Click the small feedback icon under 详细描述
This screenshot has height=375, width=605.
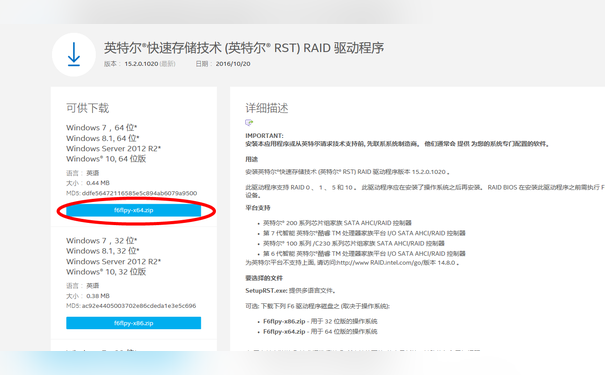(x=249, y=123)
